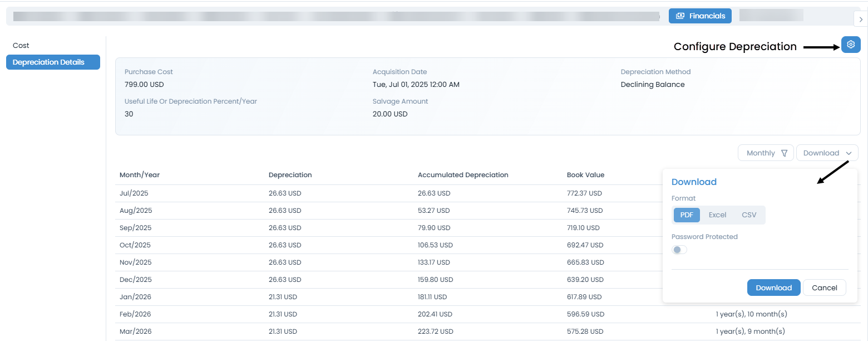The height and width of the screenshot is (341, 868).
Task: Click the Book Value column header
Action: coord(585,174)
